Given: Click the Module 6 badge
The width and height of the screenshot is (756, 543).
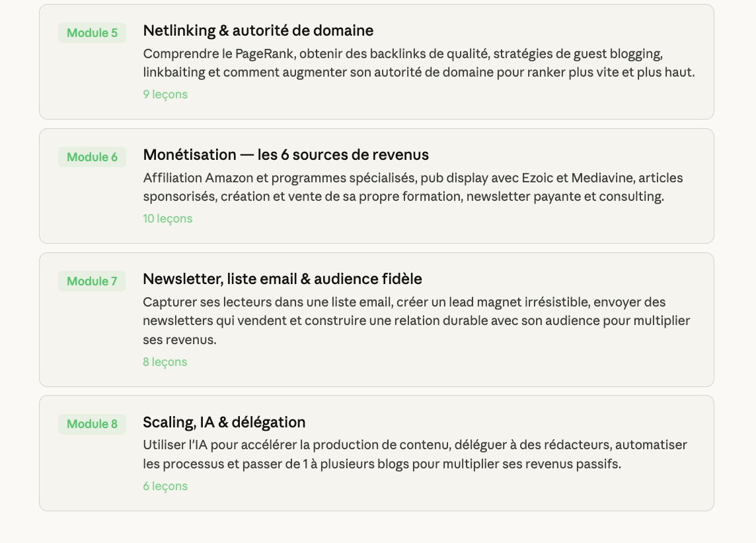Looking at the screenshot, I should pos(92,157).
